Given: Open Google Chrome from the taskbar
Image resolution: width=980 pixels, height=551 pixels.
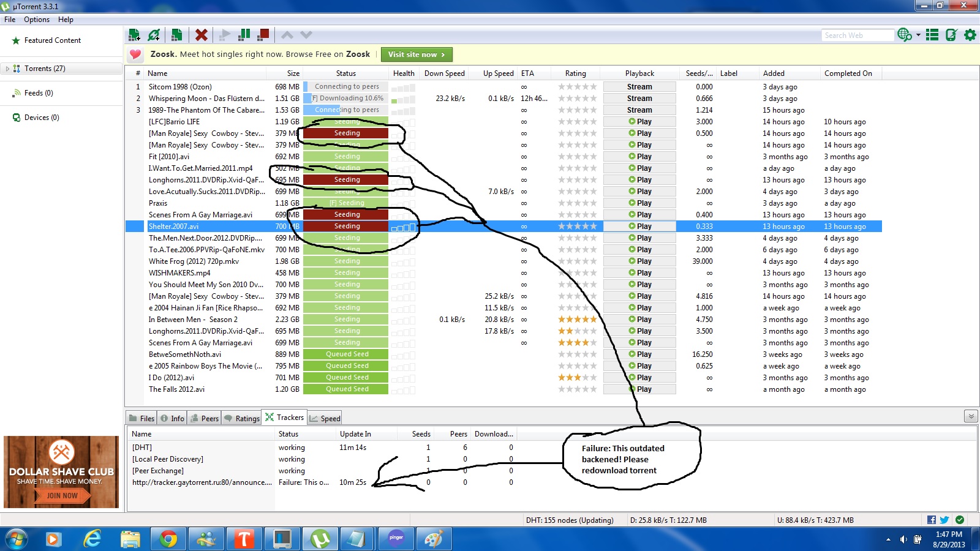Looking at the screenshot, I should 168,539.
